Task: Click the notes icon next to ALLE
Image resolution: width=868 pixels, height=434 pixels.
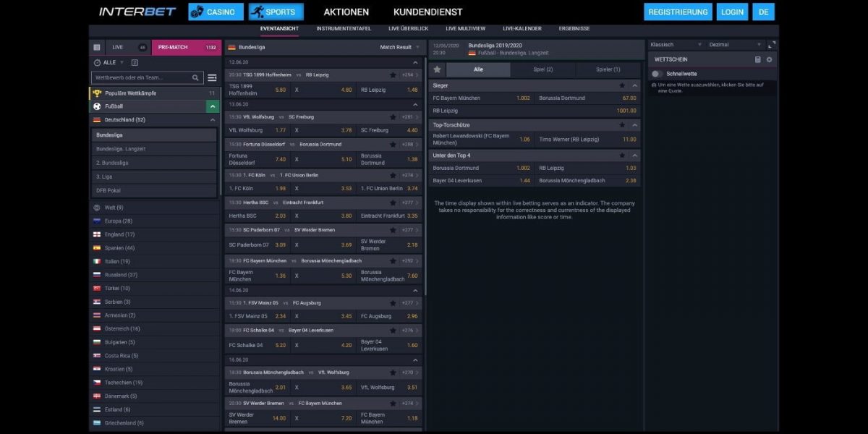Action: coord(135,63)
